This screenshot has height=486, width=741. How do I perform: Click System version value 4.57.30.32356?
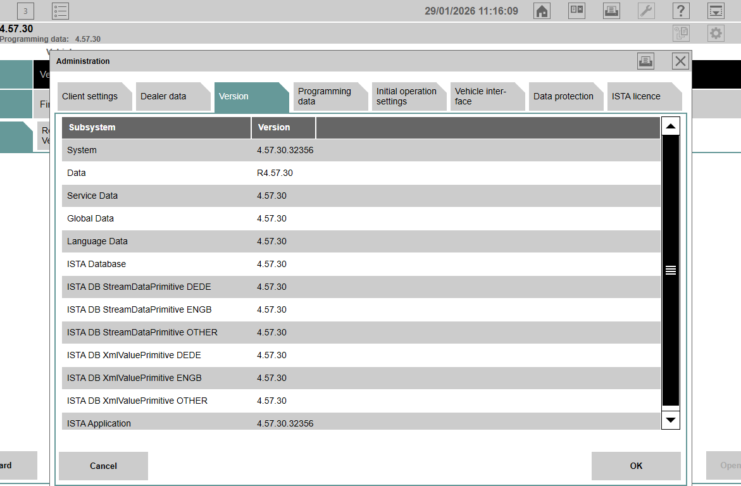point(285,150)
